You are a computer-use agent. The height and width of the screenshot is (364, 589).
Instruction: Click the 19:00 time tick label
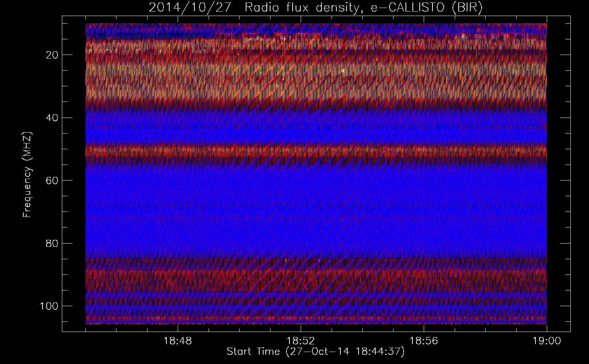(547, 341)
